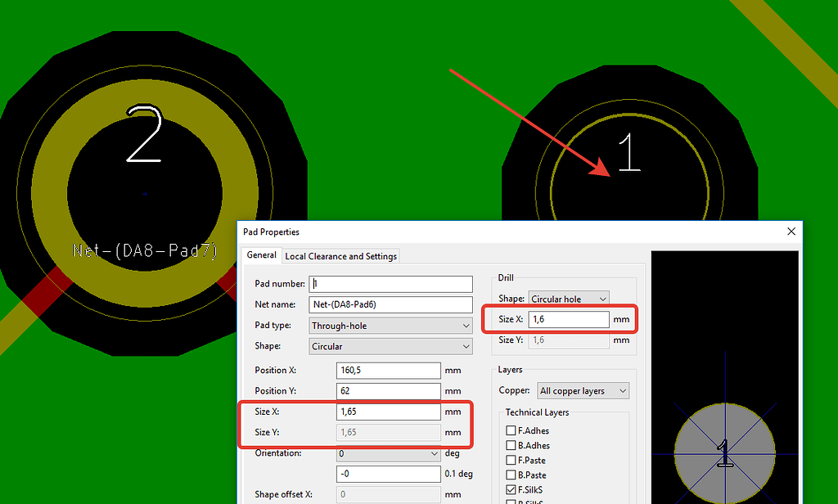Enable the F.Adhes layer checkbox
838x504 pixels.
coord(511,431)
